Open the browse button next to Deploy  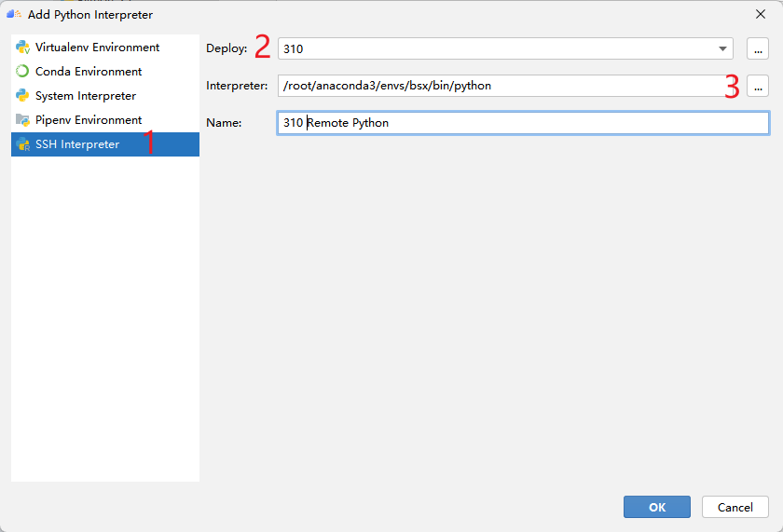758,48
